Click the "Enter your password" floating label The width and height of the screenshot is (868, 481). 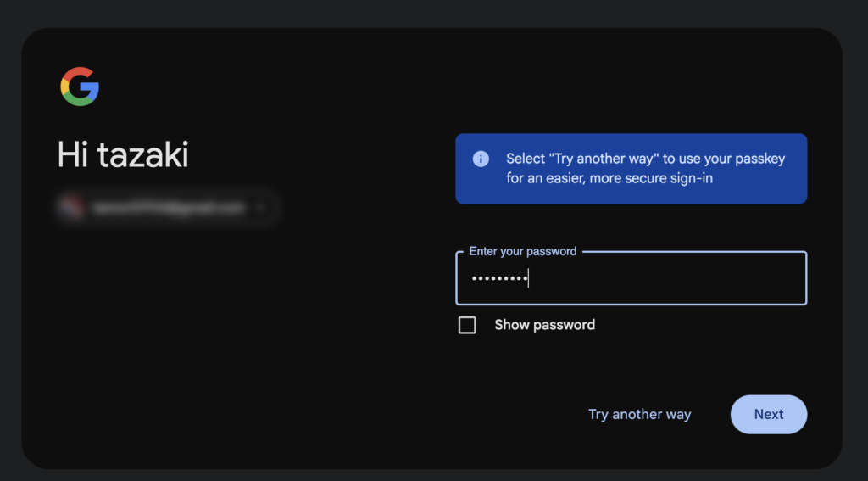[x=522, y=252]
